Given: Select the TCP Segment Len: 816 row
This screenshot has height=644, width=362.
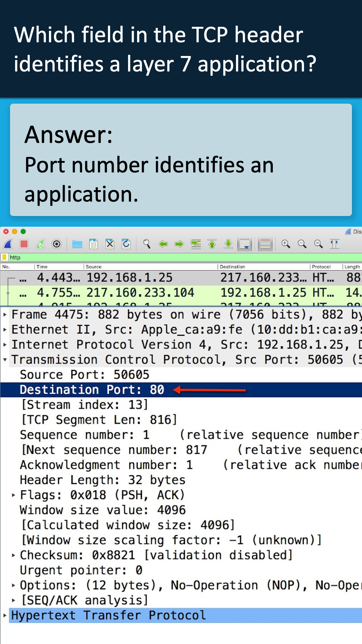Looking at the screenshot, I should pyautogui.click(x=181, y=420).
